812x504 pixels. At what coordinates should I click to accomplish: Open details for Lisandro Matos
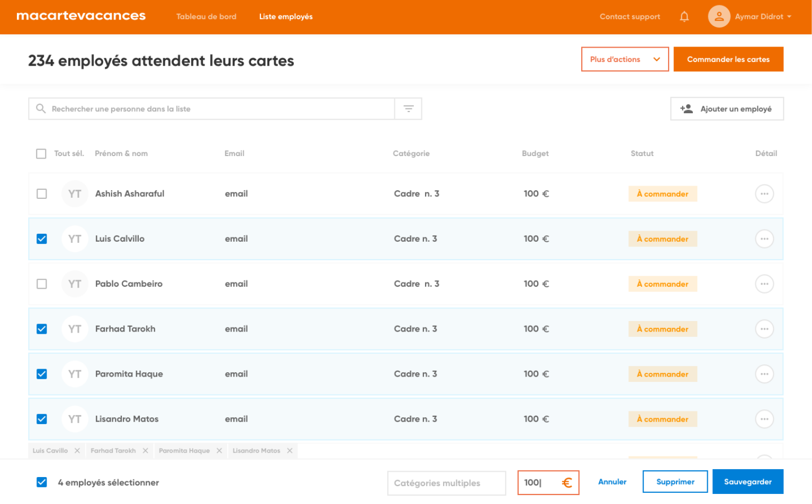click(x=764, y=419)
